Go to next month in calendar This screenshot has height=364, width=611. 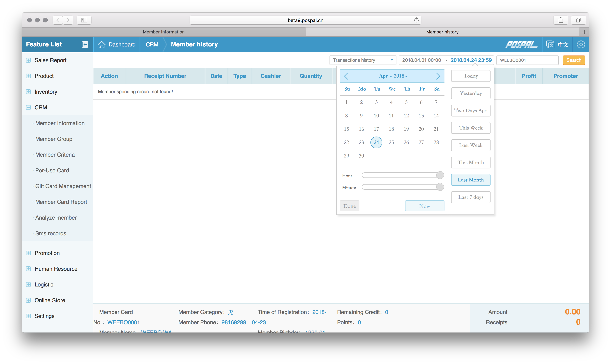coord(438,76)
